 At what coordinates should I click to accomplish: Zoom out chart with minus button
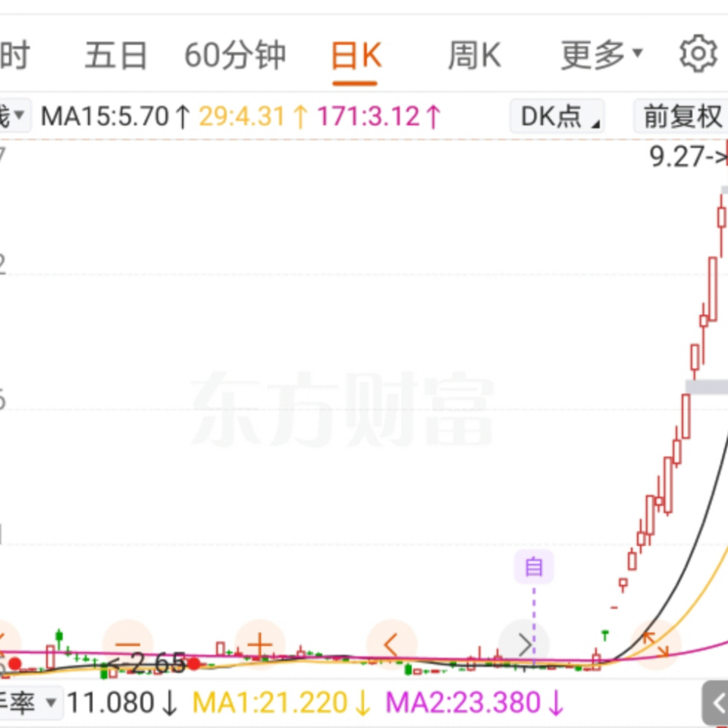click(127, 645)
